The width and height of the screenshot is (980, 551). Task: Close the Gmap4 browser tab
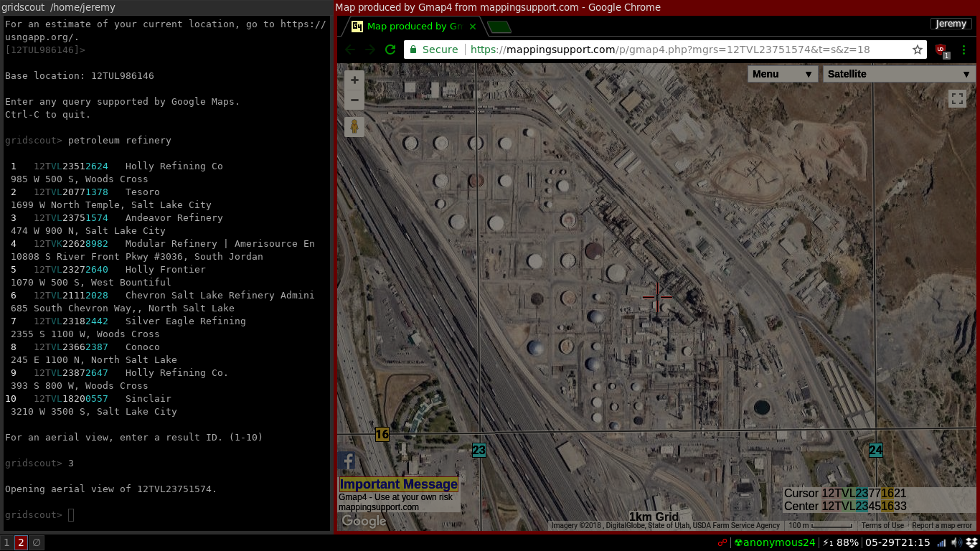click(472, 27)
